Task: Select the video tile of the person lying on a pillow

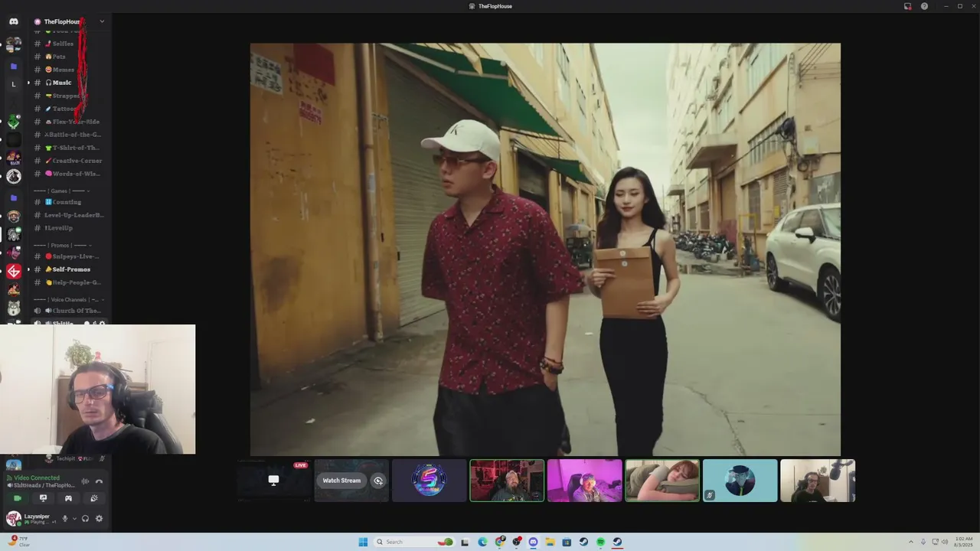Action: point(662,481)
